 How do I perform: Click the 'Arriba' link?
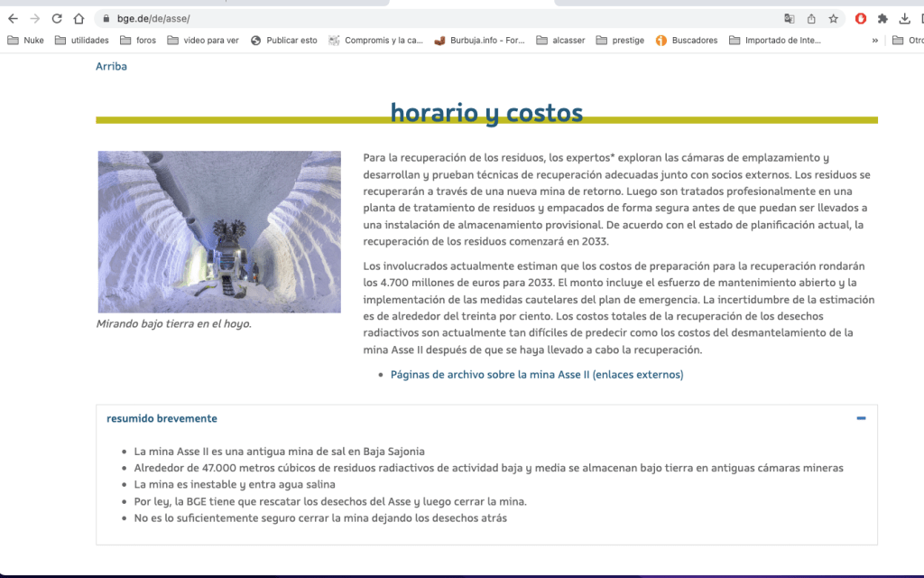coord(111,66)
